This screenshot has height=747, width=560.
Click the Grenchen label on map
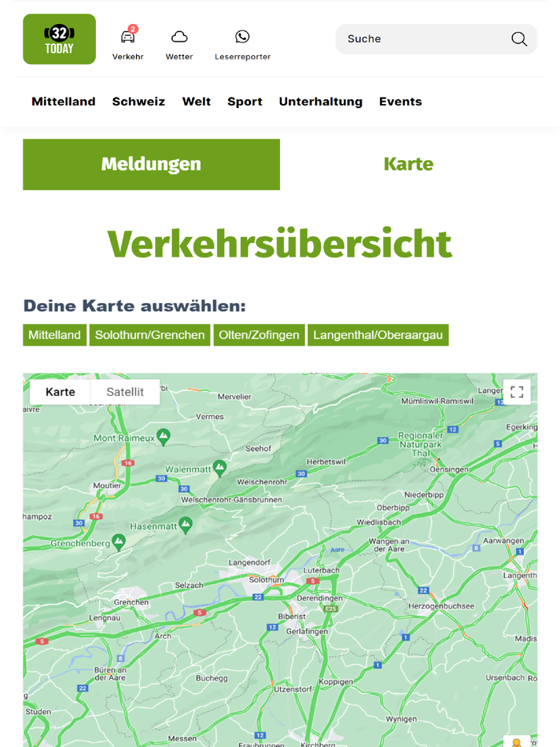pyautogui.click(x=131, y=602)
